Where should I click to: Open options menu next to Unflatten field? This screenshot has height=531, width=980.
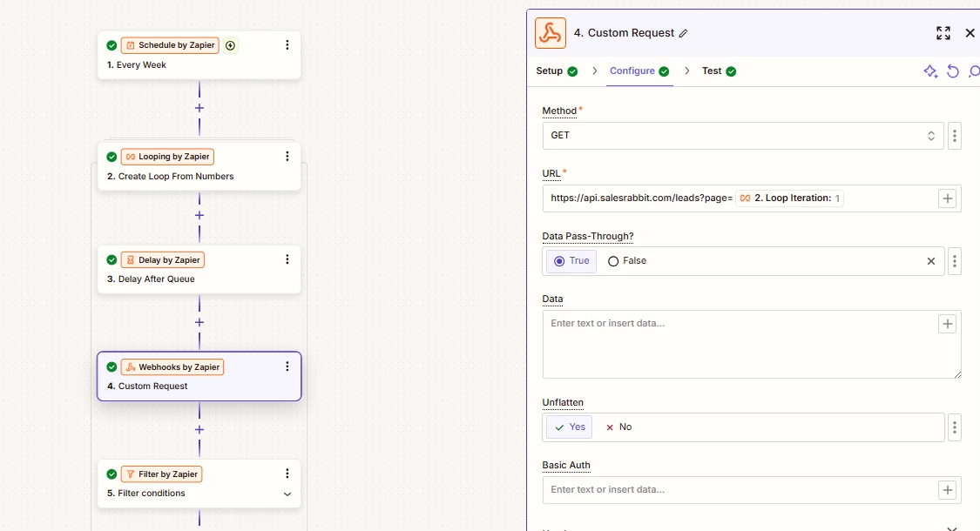click(955, 427)
